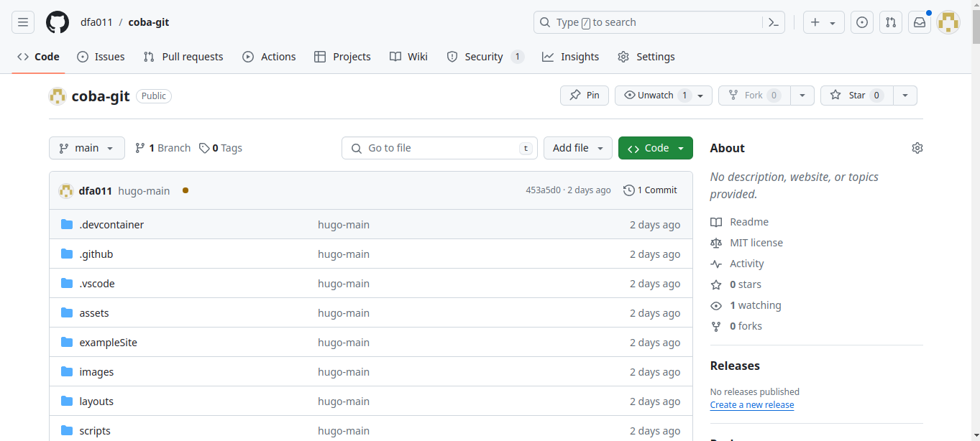Click the scripts folder icon

pyautogui.click(x=67, y=430)
